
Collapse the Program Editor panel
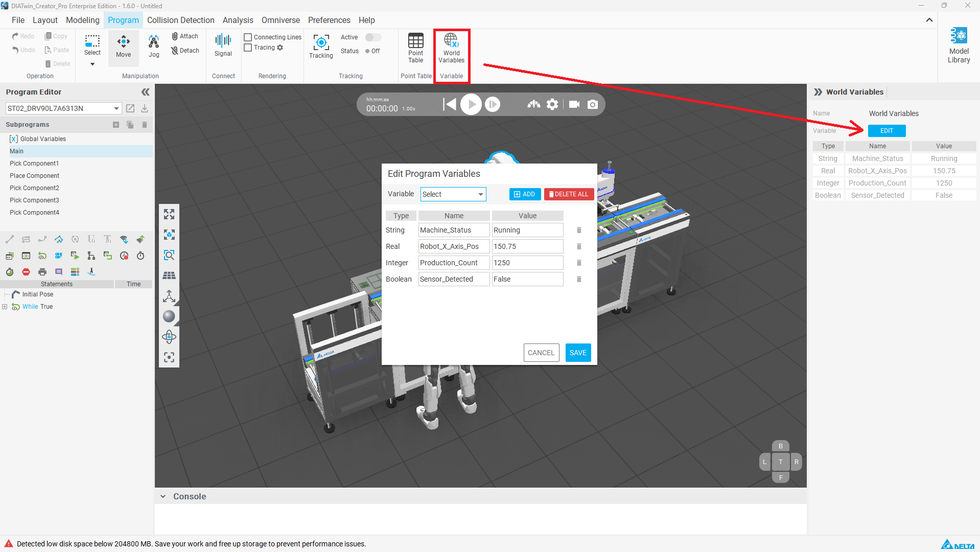pos(146,92)
